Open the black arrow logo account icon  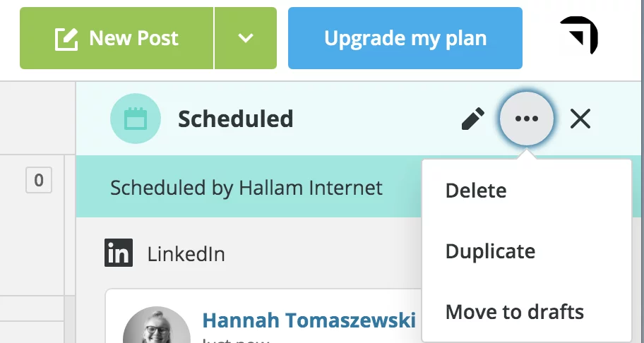click(579, 36)
